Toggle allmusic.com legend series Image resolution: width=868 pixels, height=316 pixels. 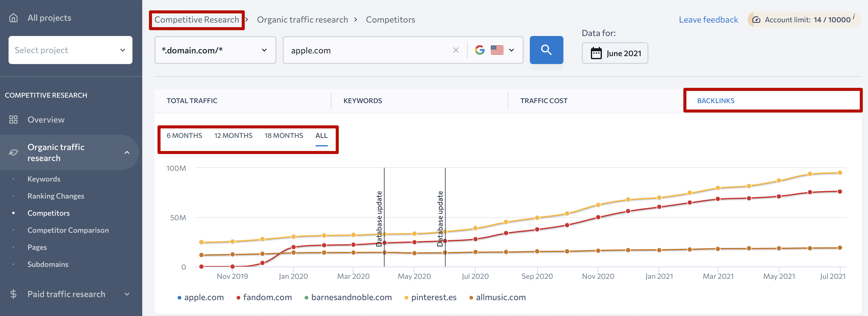(x=497, y=297)
